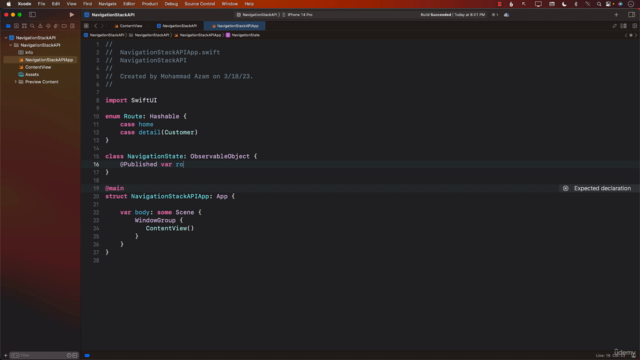Open the Issue navigator warning icon
Viewport: 640px width, 360px height.
pos(40,26)
